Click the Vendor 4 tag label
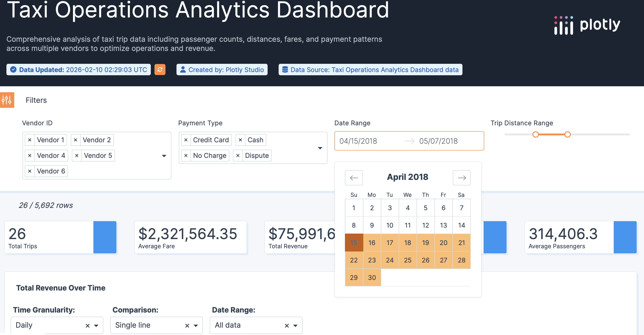 click(x=51, y=156)
